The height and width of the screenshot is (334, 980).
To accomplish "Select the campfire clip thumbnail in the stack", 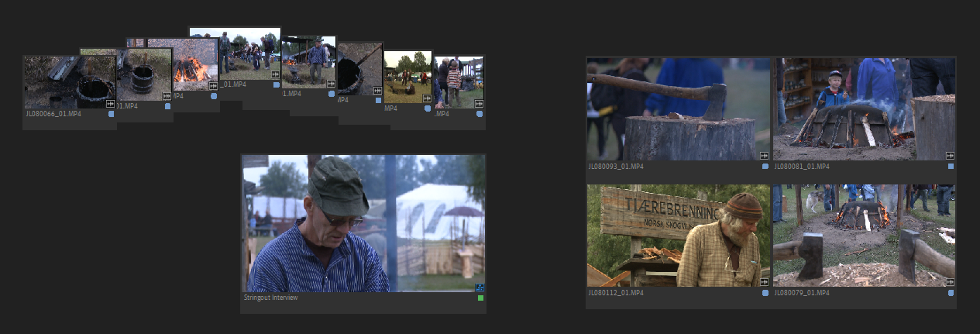I will [196, 66].
